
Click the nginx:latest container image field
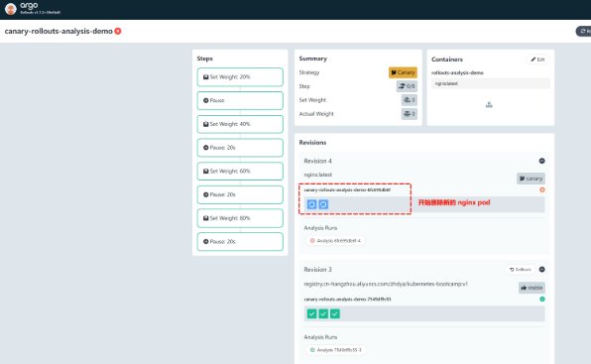point(491,83)
